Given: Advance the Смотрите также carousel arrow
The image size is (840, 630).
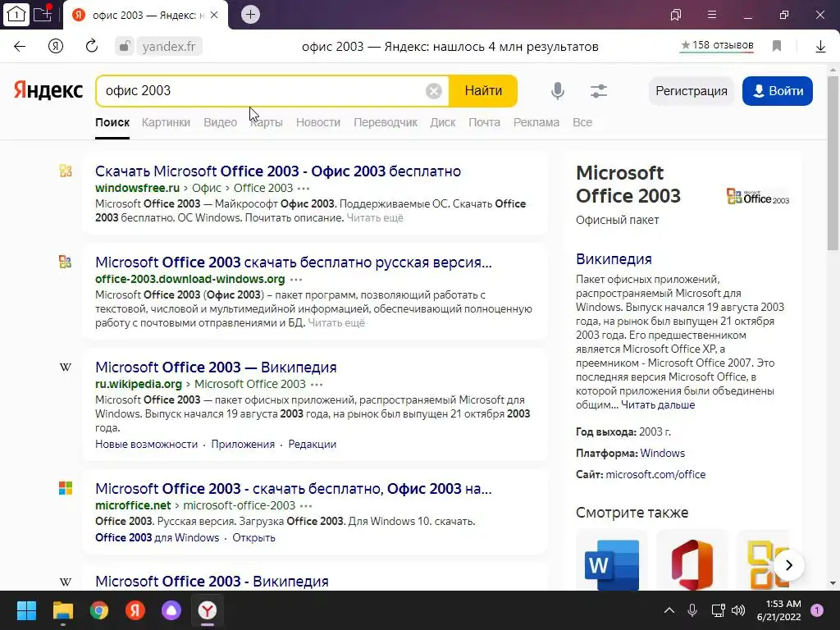Looking at the screenshot, I should (788, 564).
